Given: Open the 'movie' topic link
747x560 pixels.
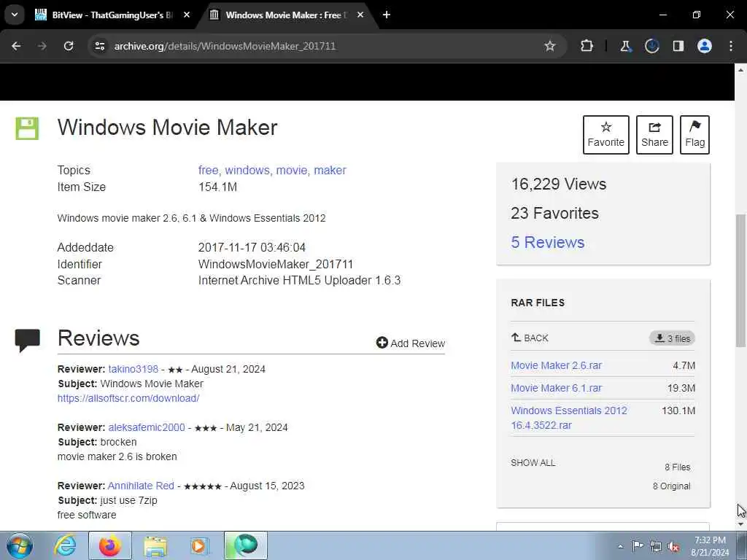Looking at the screenshot, I should [292, 171].
